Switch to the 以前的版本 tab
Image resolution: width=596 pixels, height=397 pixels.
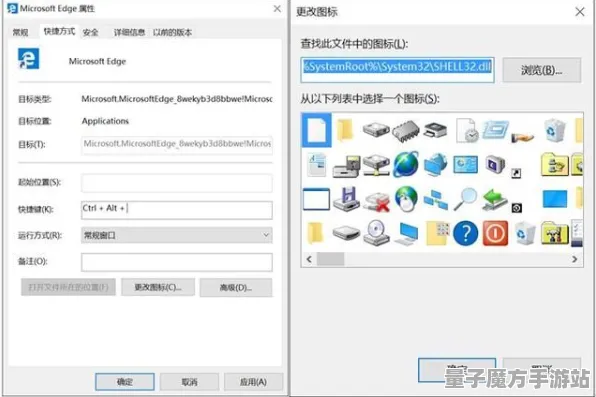point(172,32)
